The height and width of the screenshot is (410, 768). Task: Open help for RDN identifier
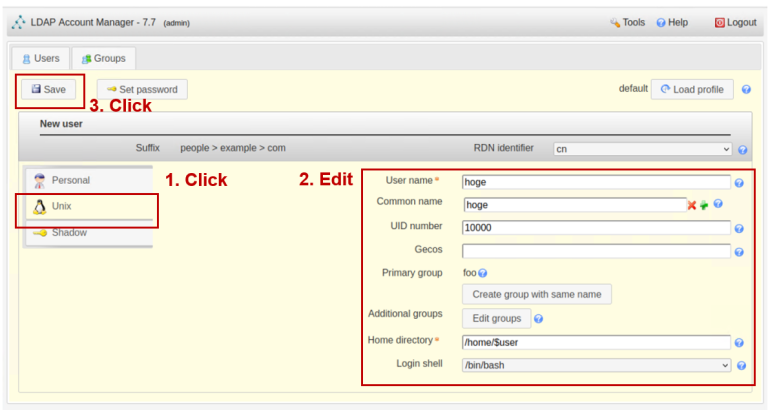[x=743, y=150]
